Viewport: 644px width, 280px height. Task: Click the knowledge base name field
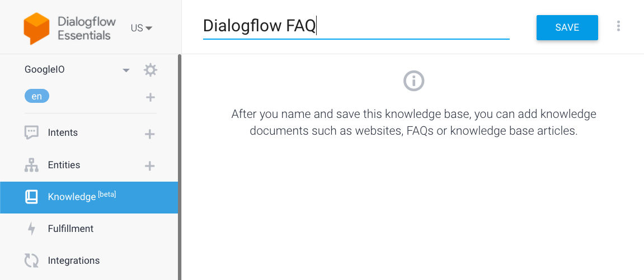356,26
